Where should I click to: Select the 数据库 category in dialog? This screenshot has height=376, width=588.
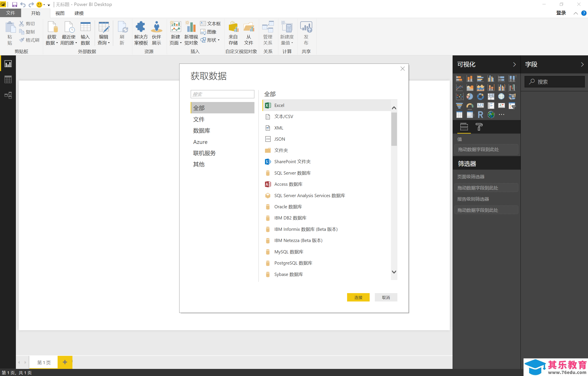click(222, 131)
